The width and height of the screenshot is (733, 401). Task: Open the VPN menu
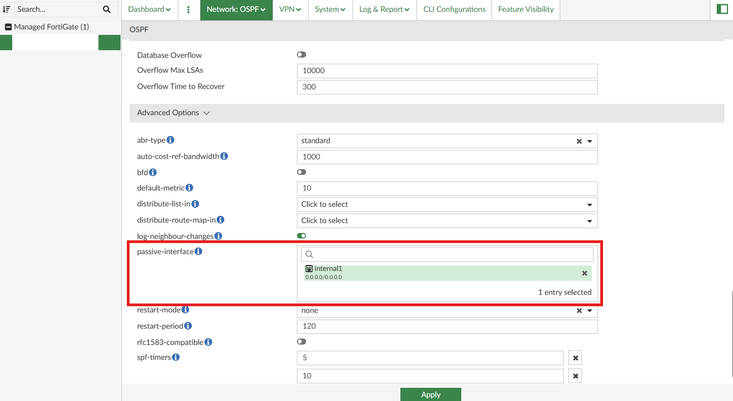tap(290, 9)
